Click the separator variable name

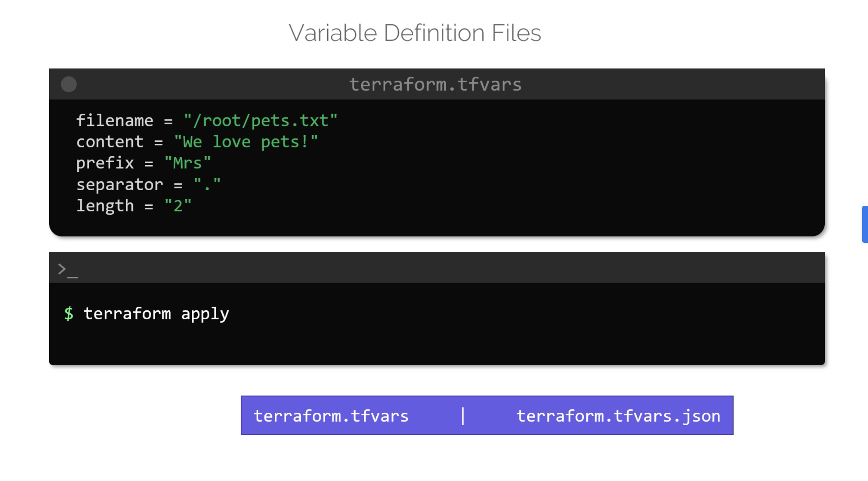pos(119,184)
